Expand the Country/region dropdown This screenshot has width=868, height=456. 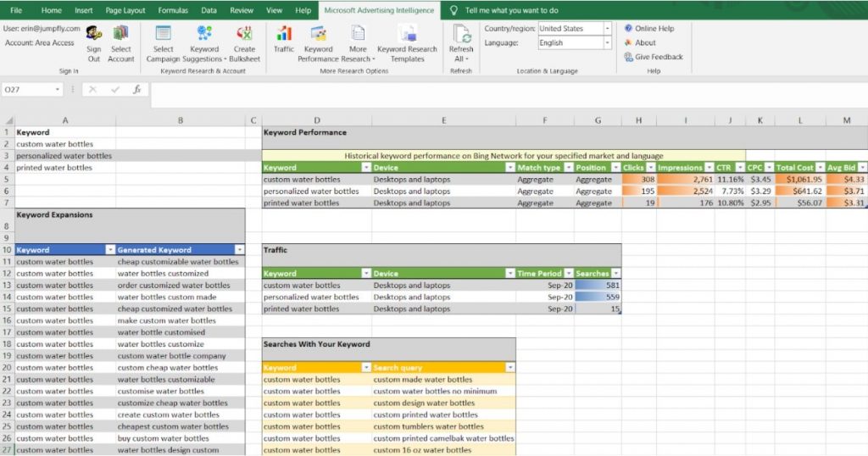pyautogui.click(x=607, y=28)
